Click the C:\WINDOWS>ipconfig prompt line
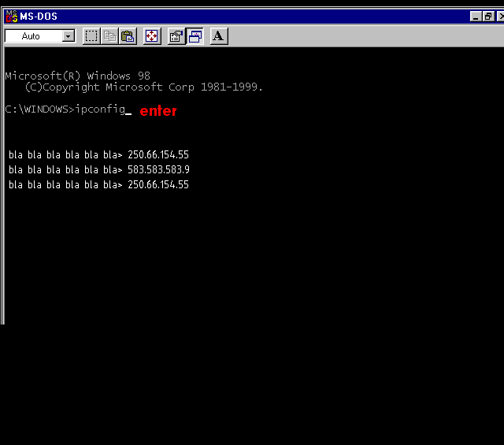The image size is (504, 445). [x=69, y=109]
